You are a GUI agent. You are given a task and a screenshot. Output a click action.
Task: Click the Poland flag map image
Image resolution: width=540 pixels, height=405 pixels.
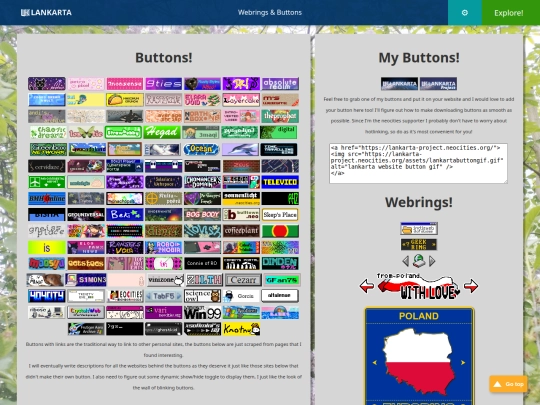(418, 362)
